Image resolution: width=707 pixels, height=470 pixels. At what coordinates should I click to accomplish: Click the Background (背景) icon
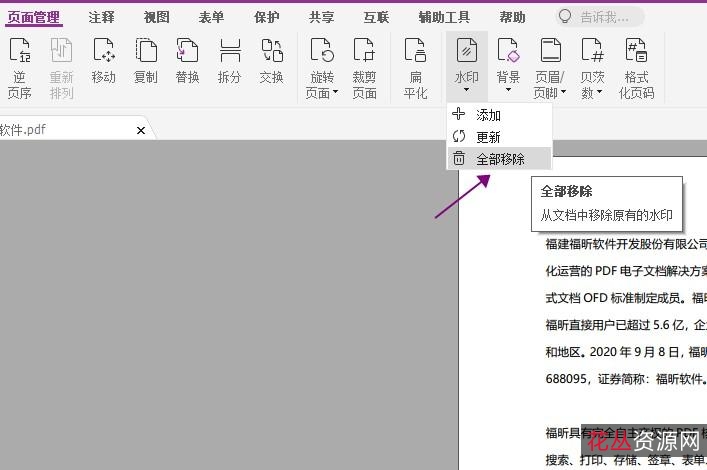pos(509,50)
